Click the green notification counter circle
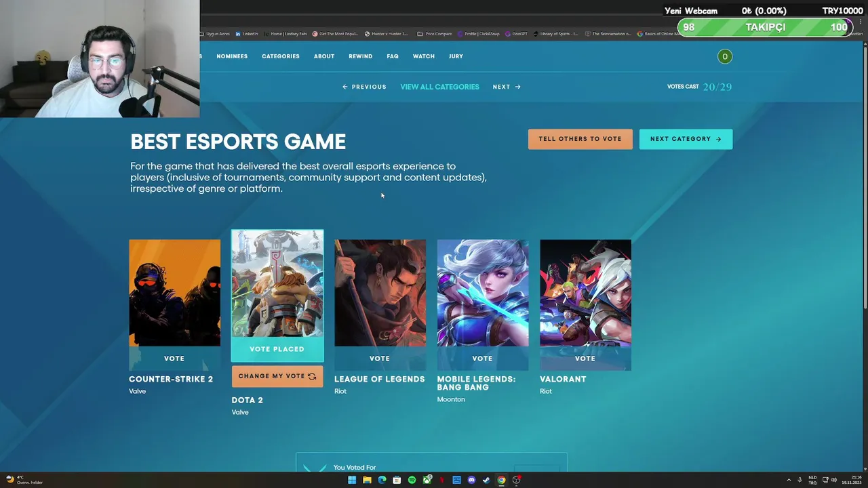Viewport: 868px width, 488px height. coord(724,56)
